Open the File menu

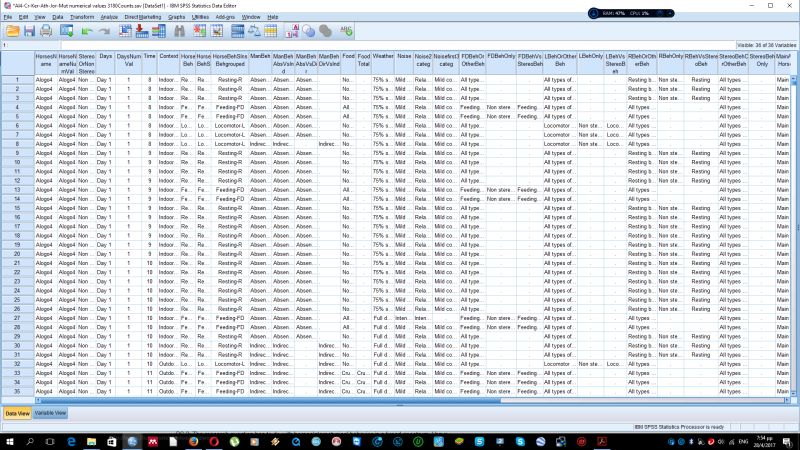point(8,17)
